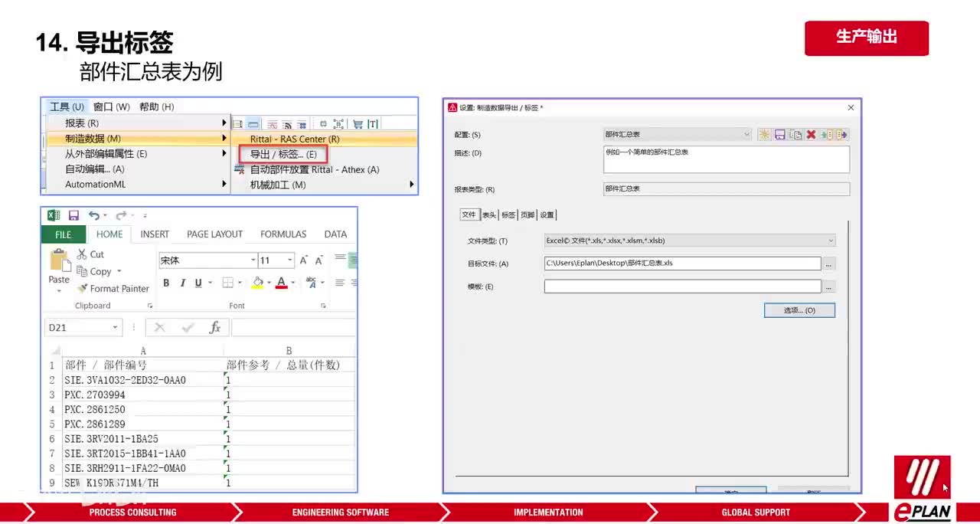This screenshot has height=524, width=980.
Task: Select the 制造数据 (M) menu entry
Action: click(138, 139)
